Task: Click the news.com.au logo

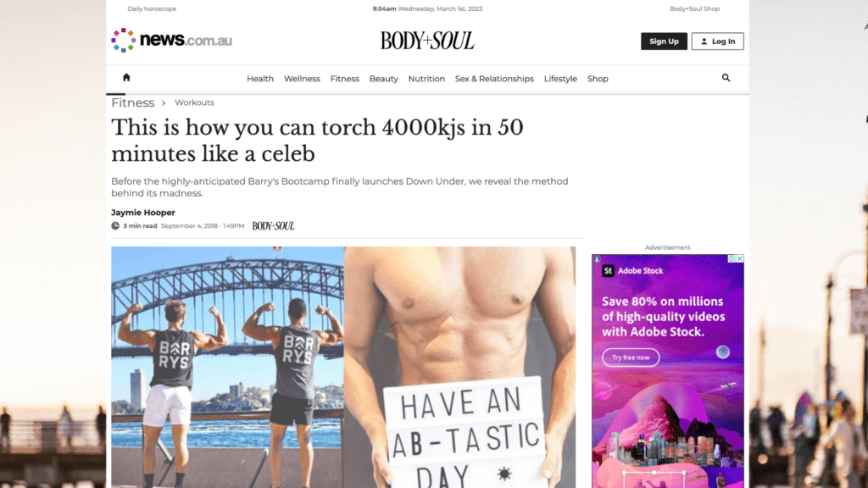Action: pos(171,41)
